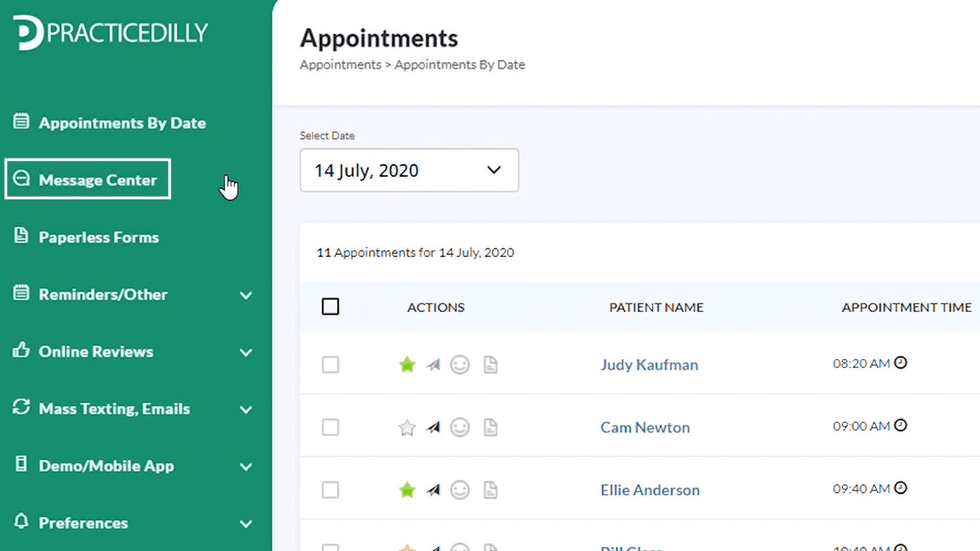This screenshot has height=551, width=980.
Task: Click the Appointments By Date calendar icon
Action: pyautogui.click(x=21, y=121)
